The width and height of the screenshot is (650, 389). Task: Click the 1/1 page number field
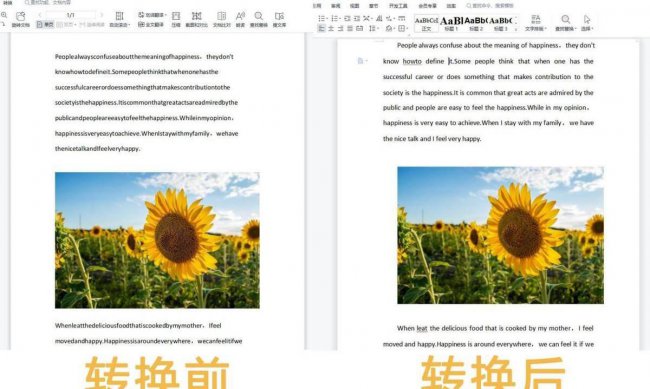[x=70, y=15]
